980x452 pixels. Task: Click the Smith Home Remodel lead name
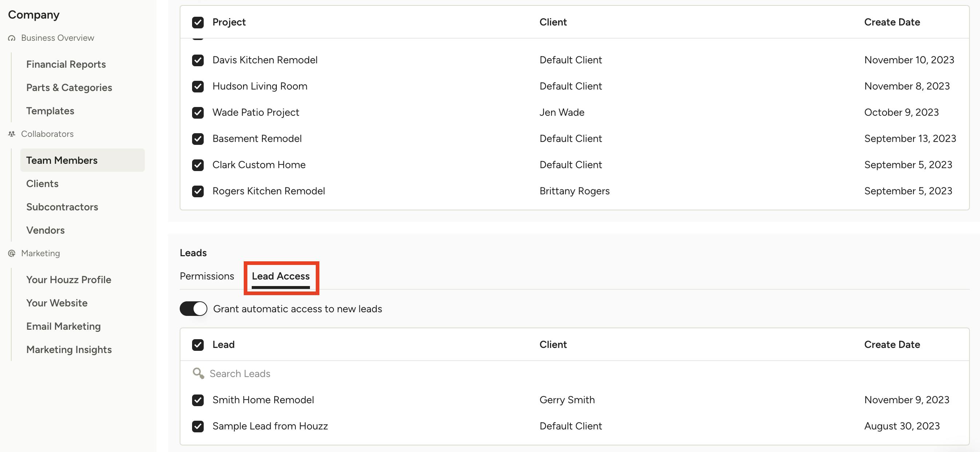pyautogui.click(x=263, y=400)
